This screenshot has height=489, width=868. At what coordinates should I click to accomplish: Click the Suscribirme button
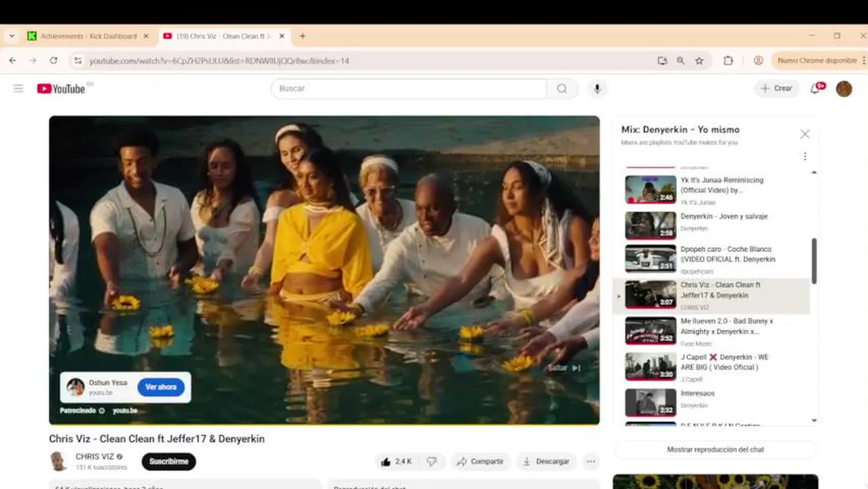168,462
